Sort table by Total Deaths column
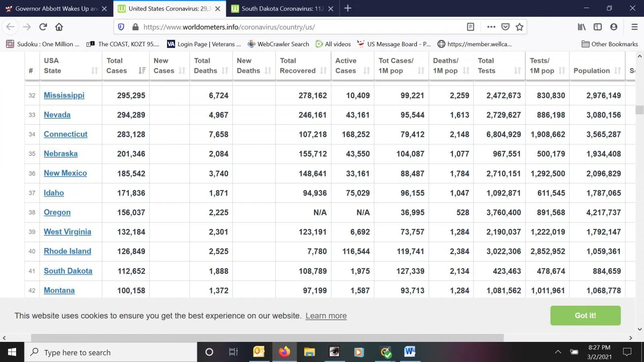The height and width of the screenshot is (362, 644). tap(225, 71)
